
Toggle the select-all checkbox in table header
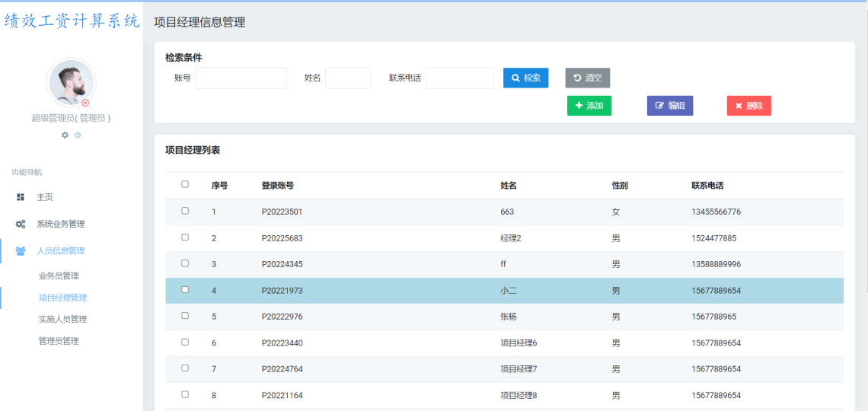coord(185,185)
